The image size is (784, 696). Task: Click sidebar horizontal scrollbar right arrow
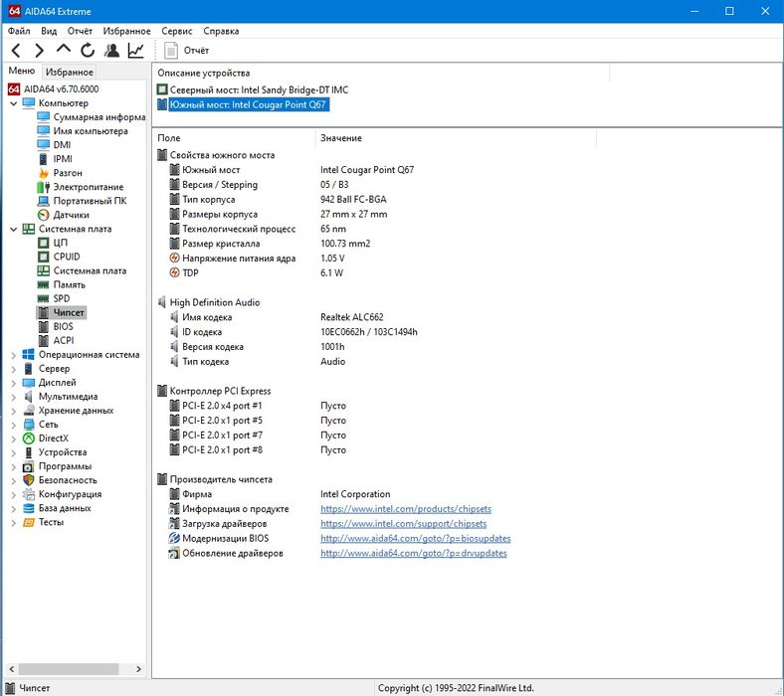pyautogui.click(x=139, y=668)
